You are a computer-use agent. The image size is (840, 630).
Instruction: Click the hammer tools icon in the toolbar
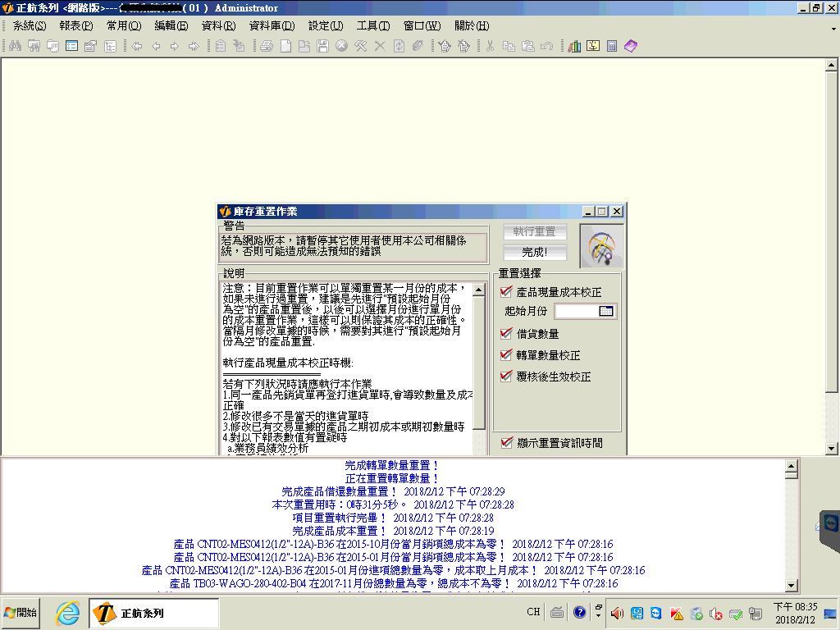click(x=361, y=46)
